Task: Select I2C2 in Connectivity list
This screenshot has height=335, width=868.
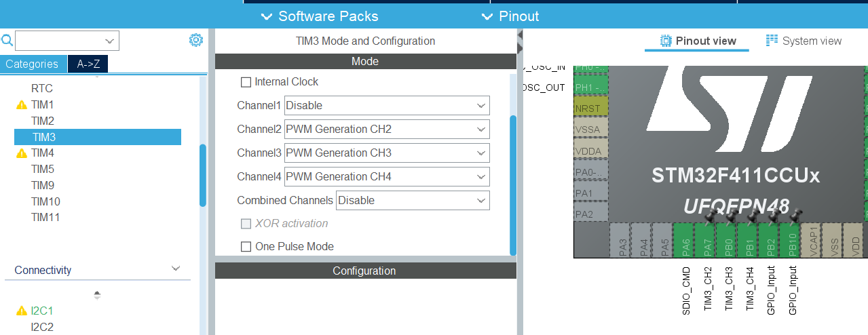Action: point(42,327)
